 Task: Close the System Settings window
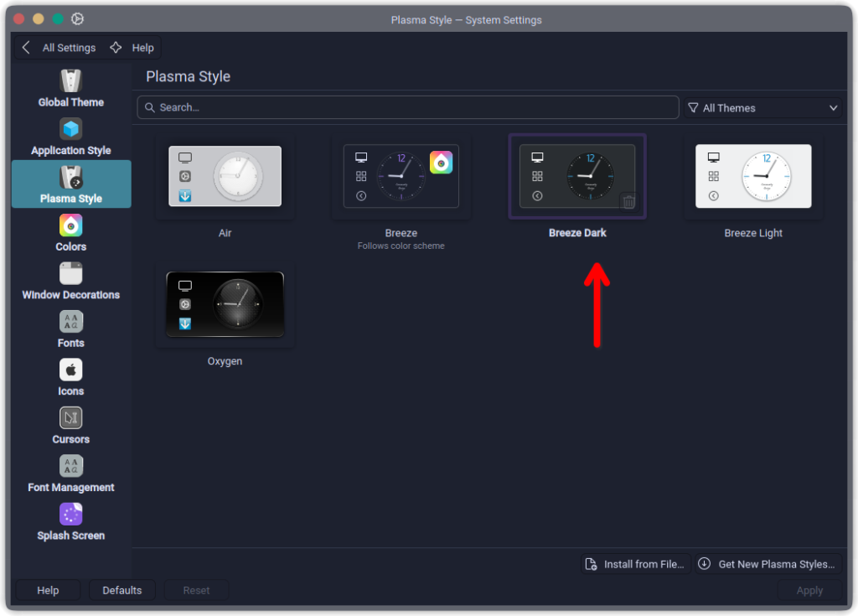pos(18,19)
